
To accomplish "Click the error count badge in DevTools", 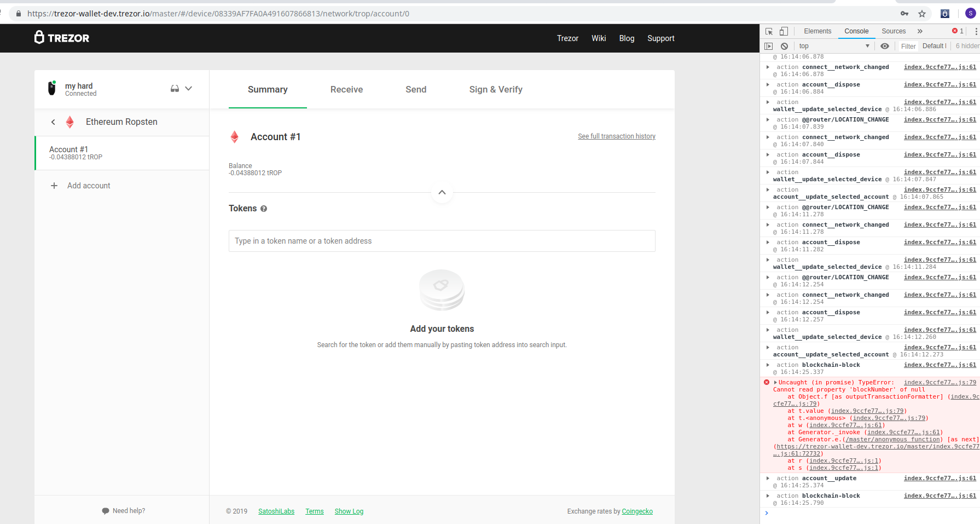I will point(958,31).
